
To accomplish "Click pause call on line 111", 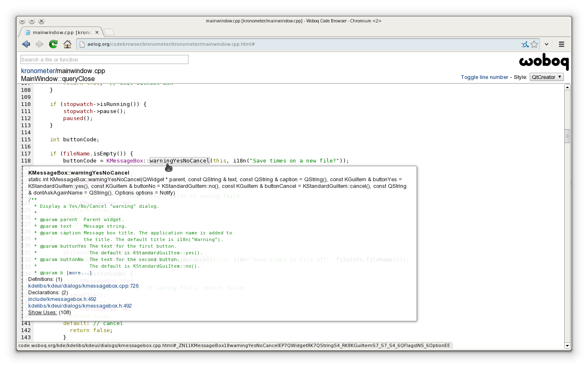I will click(x=108, y=111).
